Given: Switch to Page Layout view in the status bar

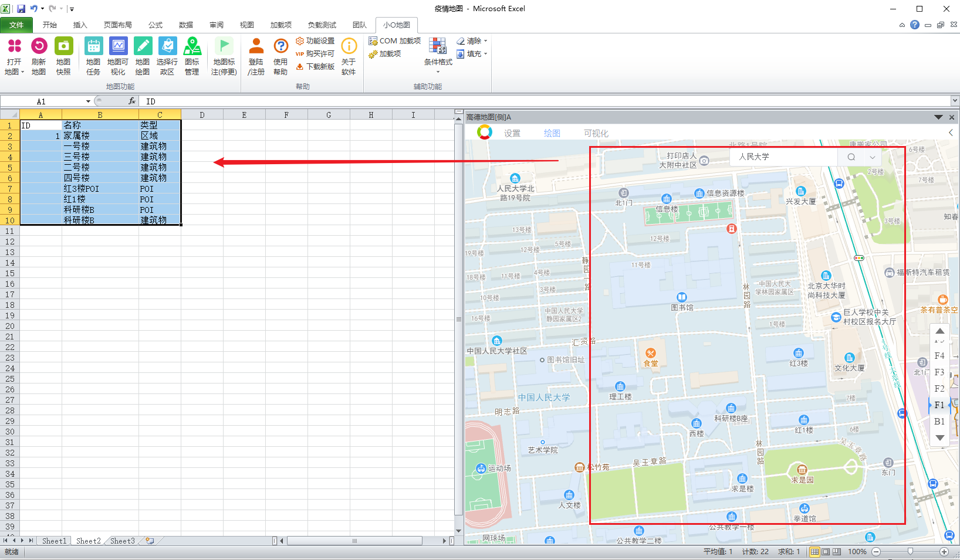Looking at the screenshot, I should tap(826, 552).
